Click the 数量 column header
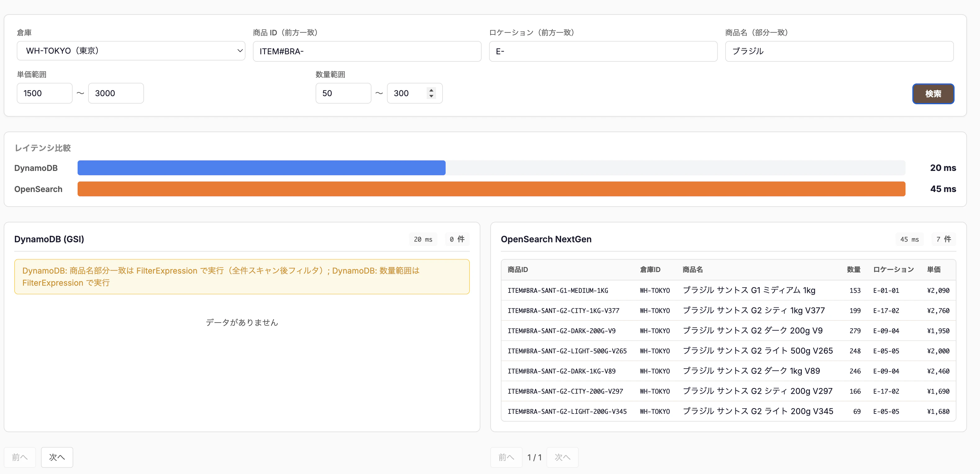 pos(853,270)
